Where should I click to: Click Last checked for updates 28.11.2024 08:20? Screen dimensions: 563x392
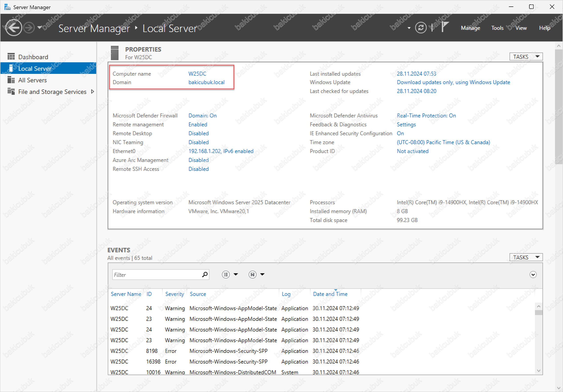coord(416,91)
